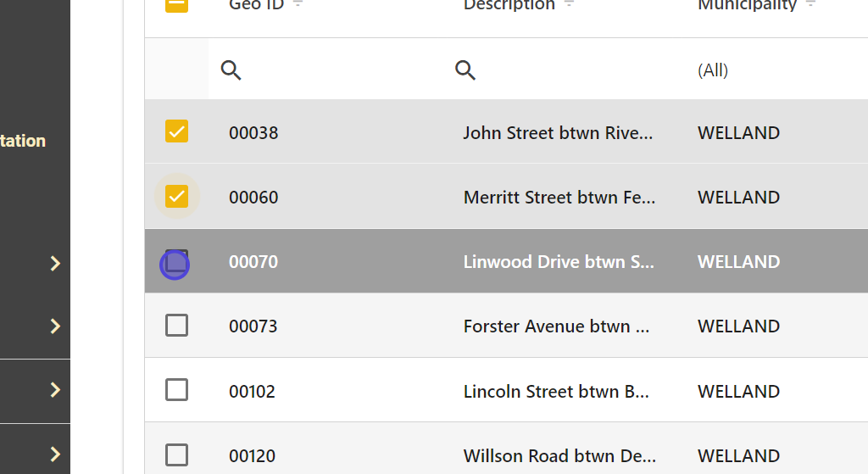Select the Forster Avenue row description
The image size is (868, 474).
click(556, 326)
